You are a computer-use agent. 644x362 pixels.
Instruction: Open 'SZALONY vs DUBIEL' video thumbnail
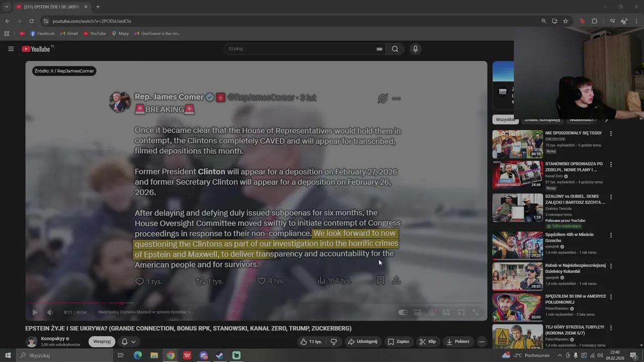pos(518,208)
